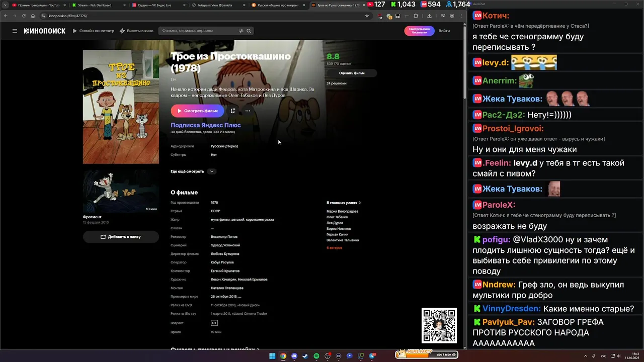Open browser downloads icon

coord(429,16)
